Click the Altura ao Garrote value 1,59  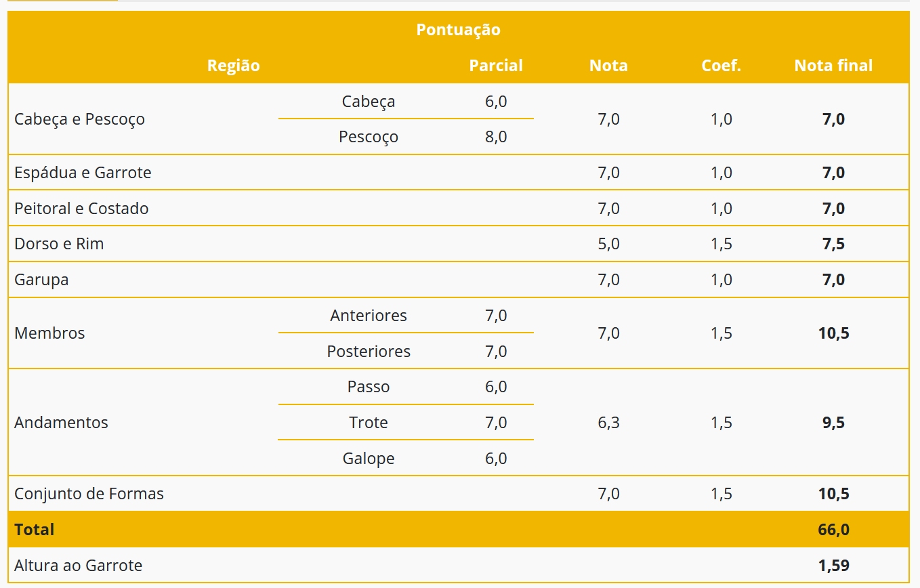pyautogui.click(x=833, y=566)
